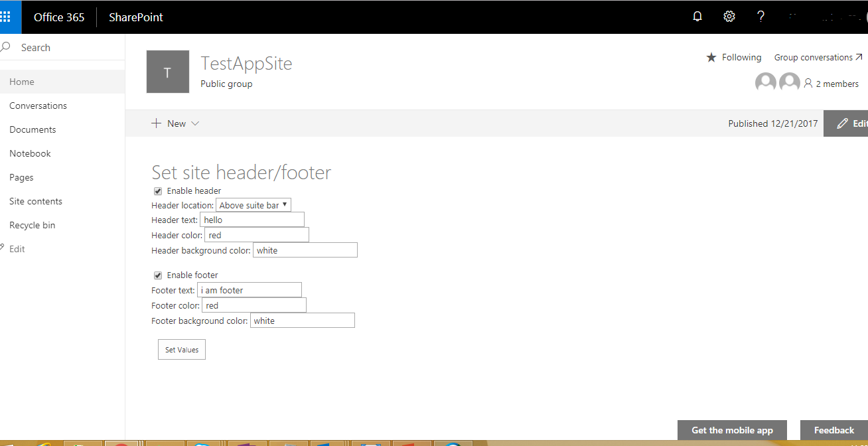Click the TestAppSite site logo

[167, 71]
